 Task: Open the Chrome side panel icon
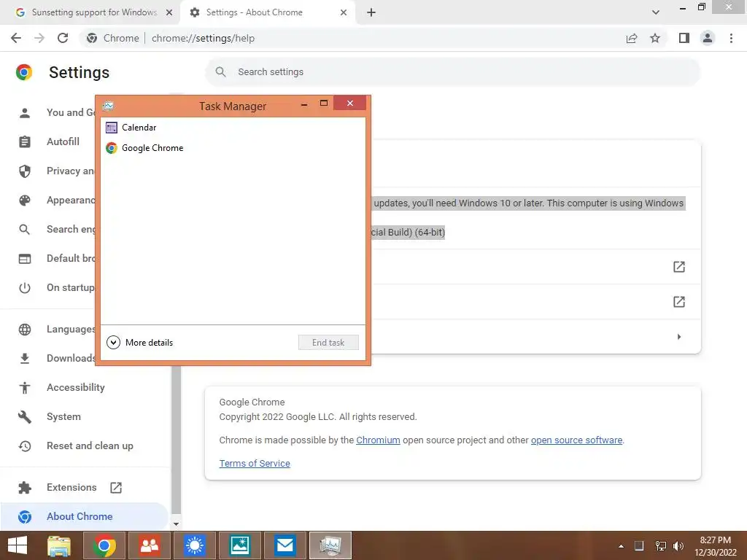(x=684, y=38)
